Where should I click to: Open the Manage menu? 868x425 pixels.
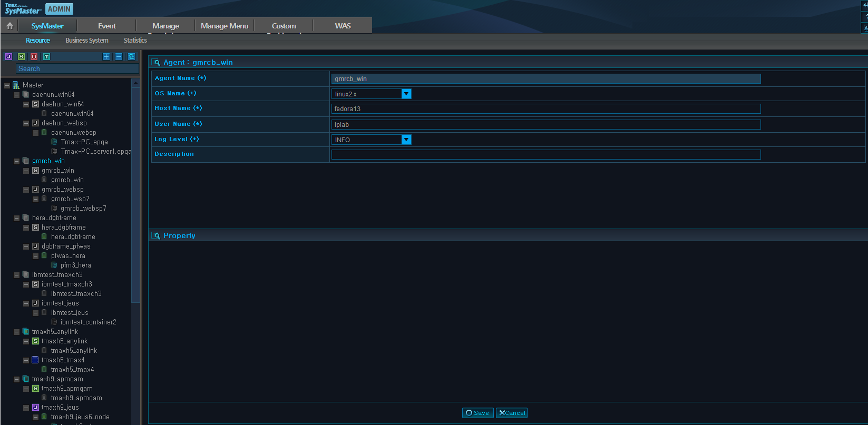pyautogui.click(x=165, y=26)
